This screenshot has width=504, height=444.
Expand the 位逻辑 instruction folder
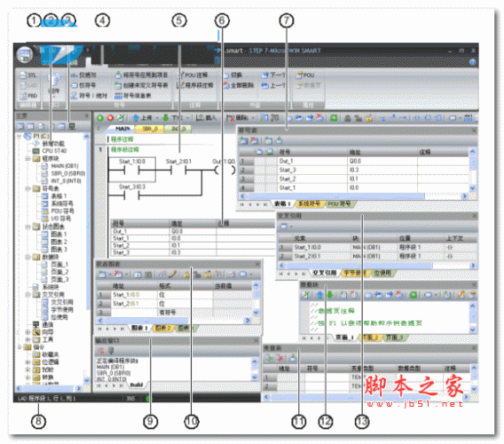(x=28, y=362)
